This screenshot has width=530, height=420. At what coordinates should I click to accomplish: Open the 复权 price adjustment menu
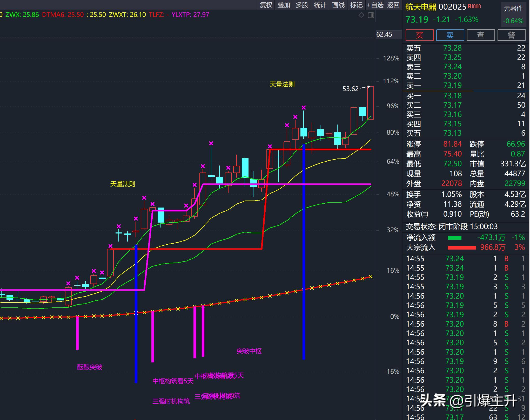pyautogui.click(x=266, y=5)
